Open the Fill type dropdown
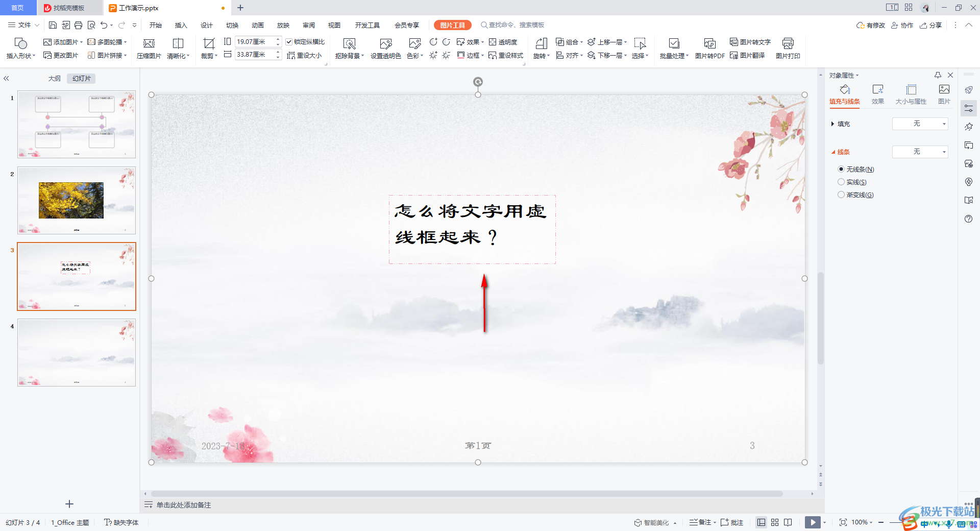 tap(920, 124)
